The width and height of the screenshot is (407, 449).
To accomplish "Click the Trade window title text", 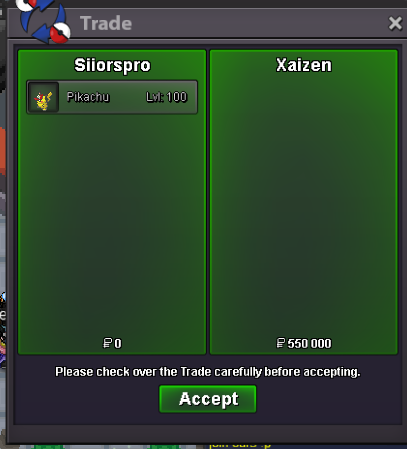I will 106,23.
